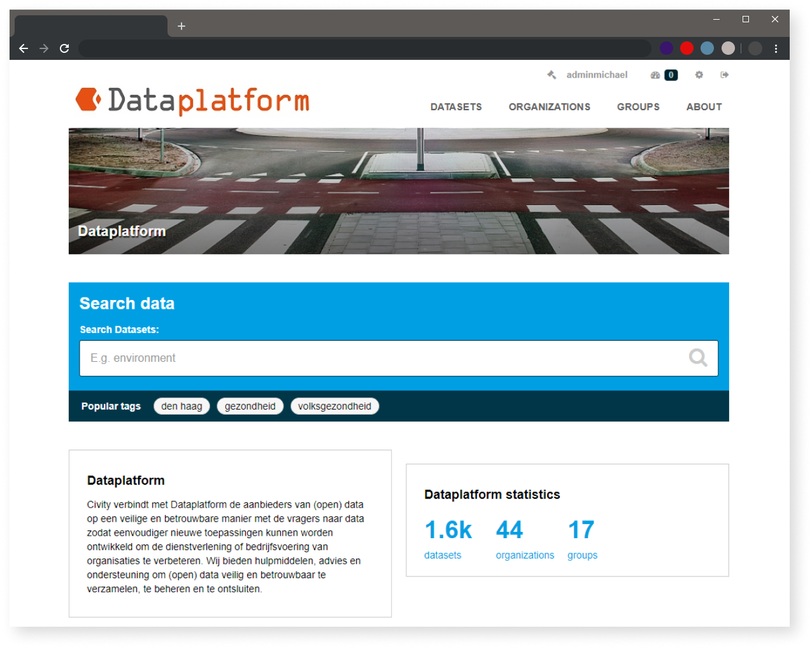The image size is (812, 649).
Task: Open the Datasets menu
Action: pos(456,107)
